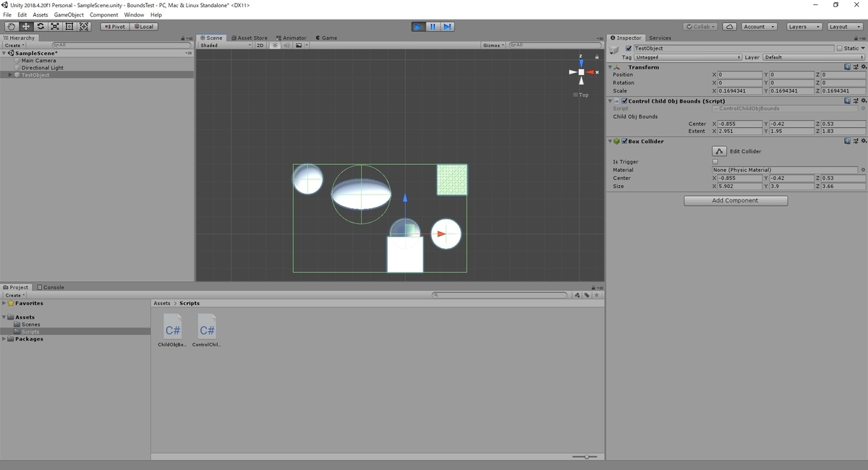Select the Scenes folder in Project
Viewport: 868px width, 470px height.
(x=30, y=325)
